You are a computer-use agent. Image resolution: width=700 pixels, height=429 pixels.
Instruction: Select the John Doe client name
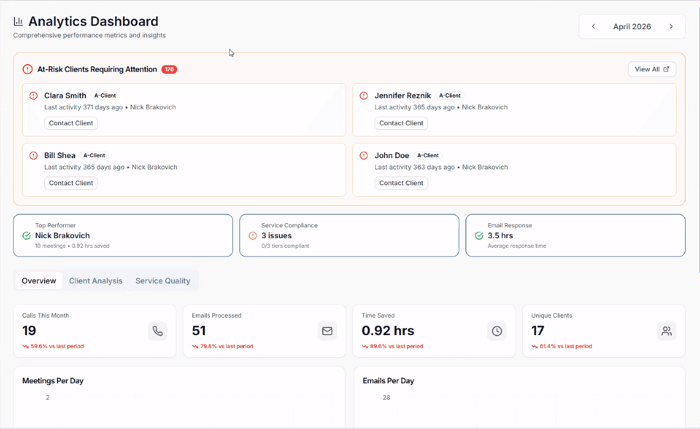click(x=392, y=155)
